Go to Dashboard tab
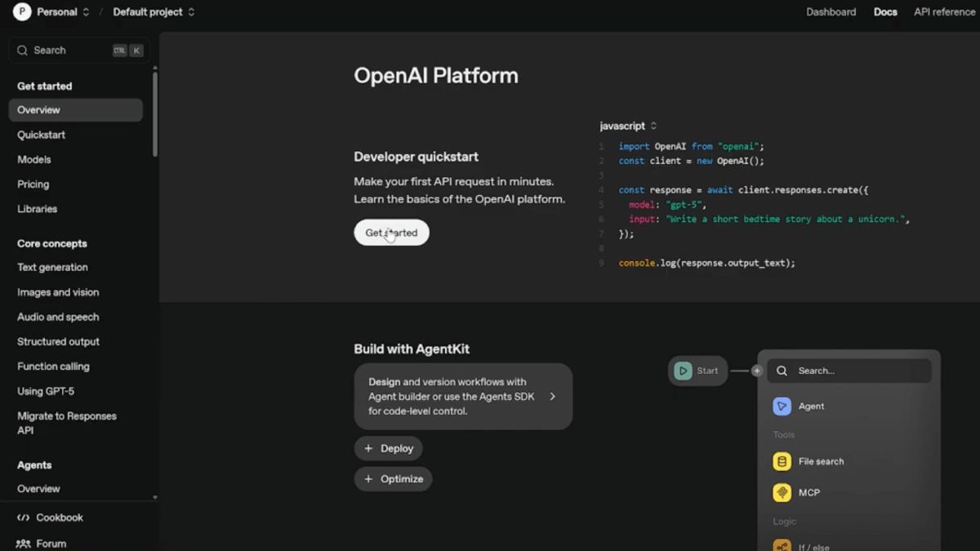Image resolution: width=980 pixels, height=551 pixels. coord(831,12)
